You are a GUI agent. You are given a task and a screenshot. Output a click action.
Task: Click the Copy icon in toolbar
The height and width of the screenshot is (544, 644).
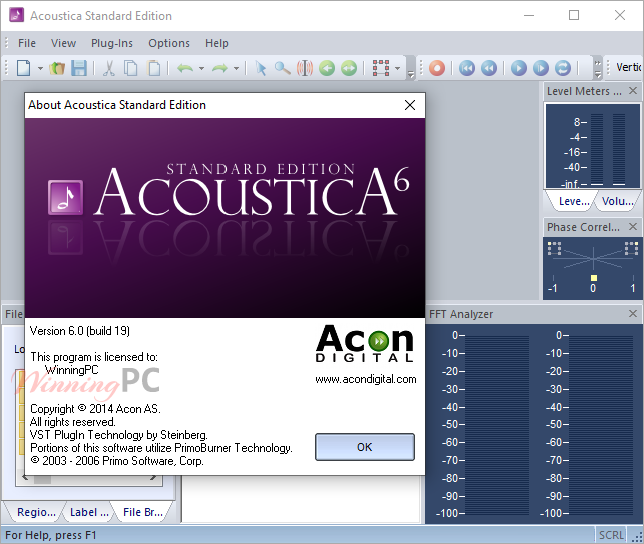(x=131, y=68)
